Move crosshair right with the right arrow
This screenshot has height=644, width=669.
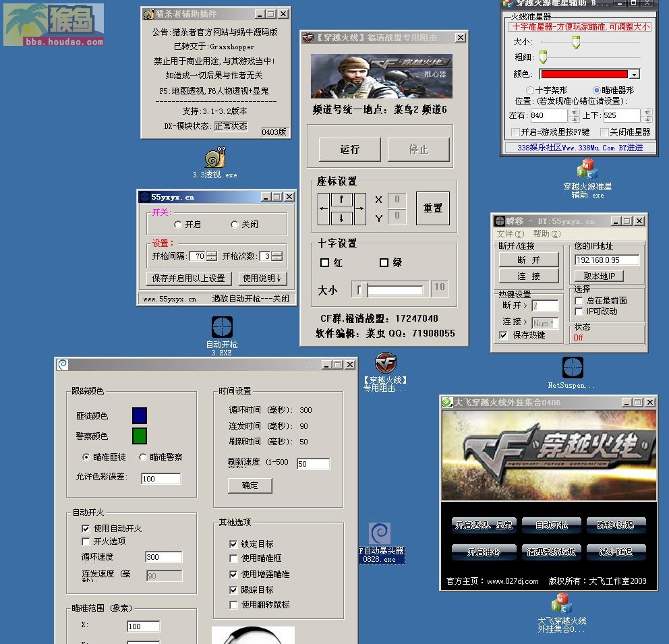359,208
